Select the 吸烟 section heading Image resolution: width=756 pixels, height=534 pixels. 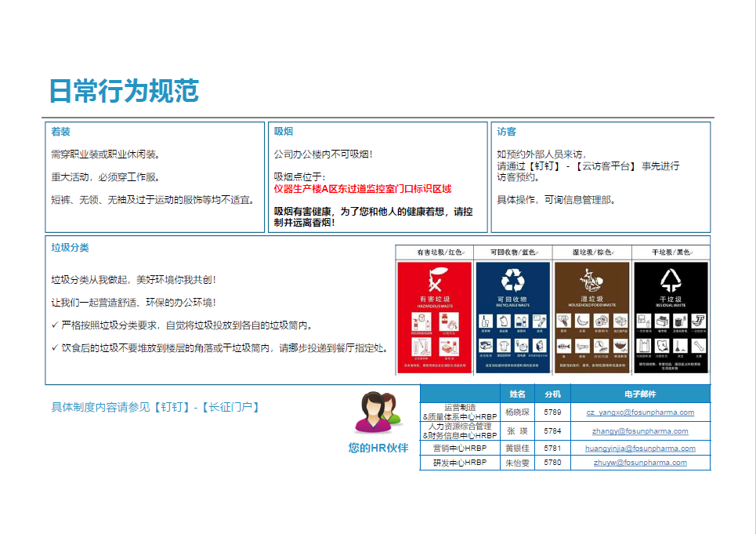point(284,132)
